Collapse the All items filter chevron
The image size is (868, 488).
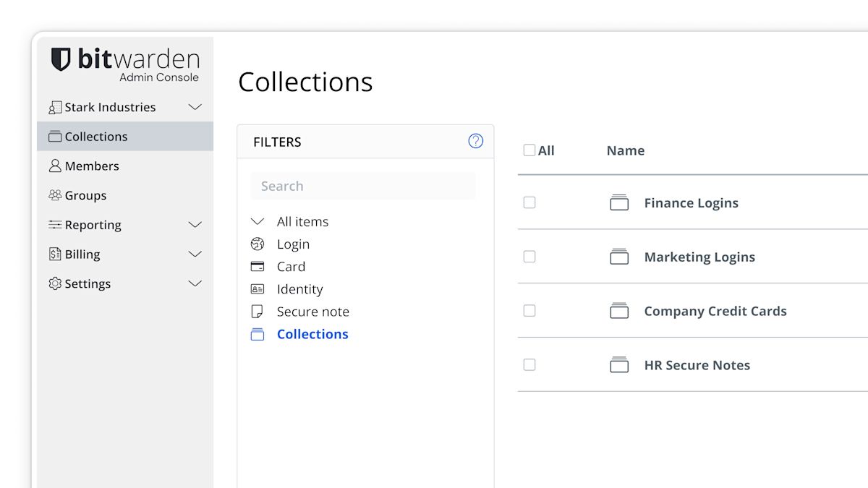(258, 222)
